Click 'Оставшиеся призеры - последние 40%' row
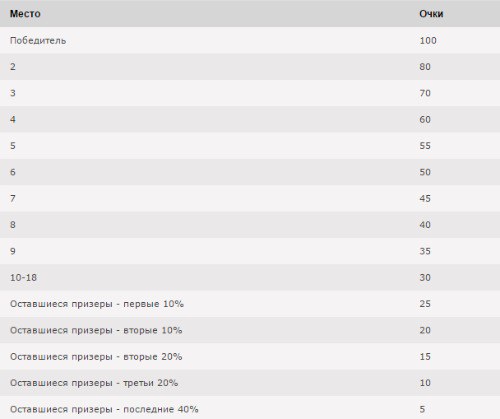Screen dimensions: 500x419 tap(250, 408)
